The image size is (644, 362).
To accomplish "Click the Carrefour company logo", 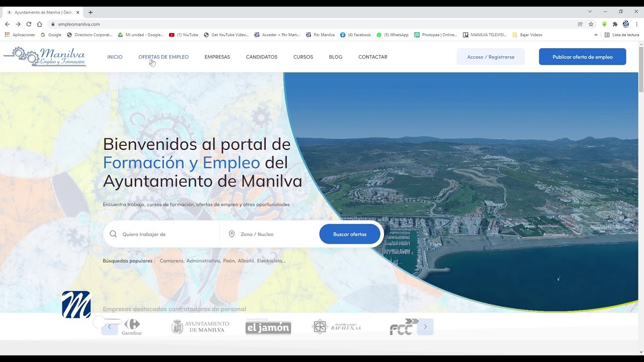I will pos(132,327).
